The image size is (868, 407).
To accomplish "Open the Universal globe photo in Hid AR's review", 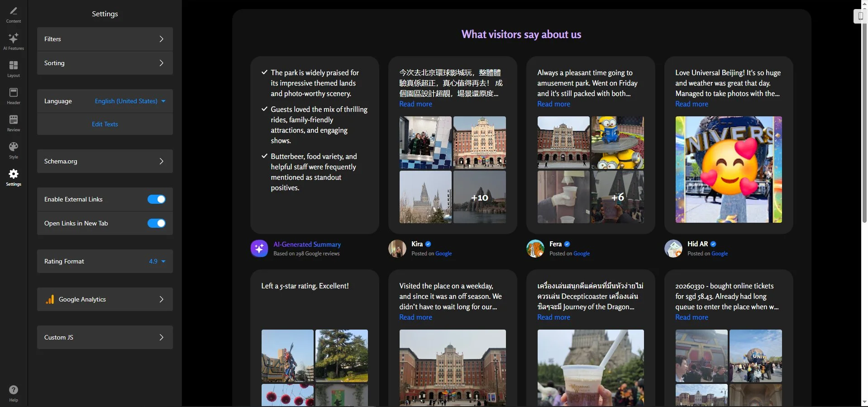I will click(729, 170).
